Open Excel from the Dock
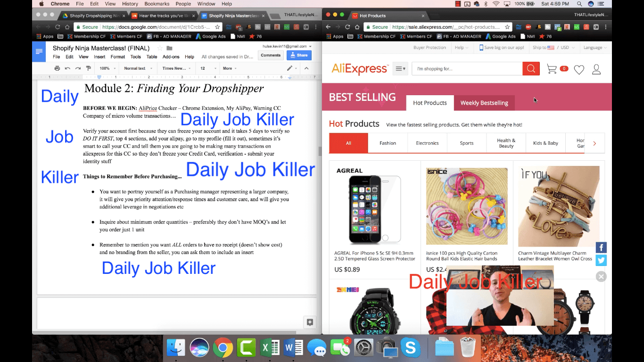The height and width of the screenshot is (362, 644). pyautogui.click(x=270, y=348)
